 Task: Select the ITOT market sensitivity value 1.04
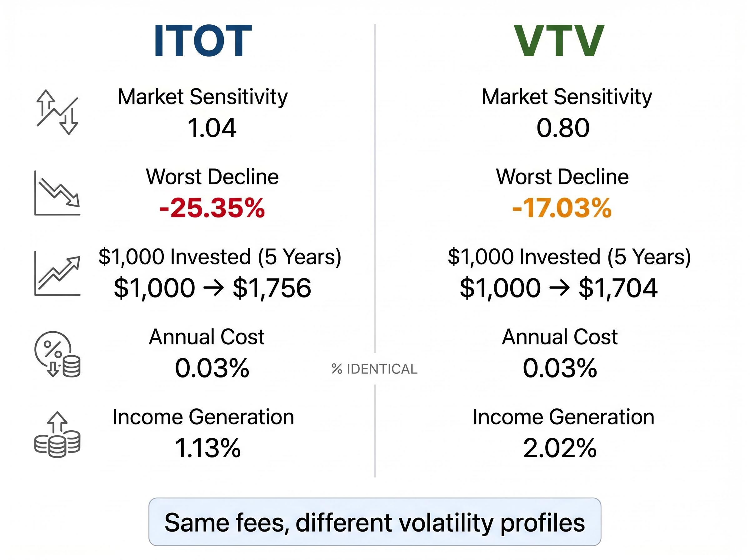coord(212,128)
